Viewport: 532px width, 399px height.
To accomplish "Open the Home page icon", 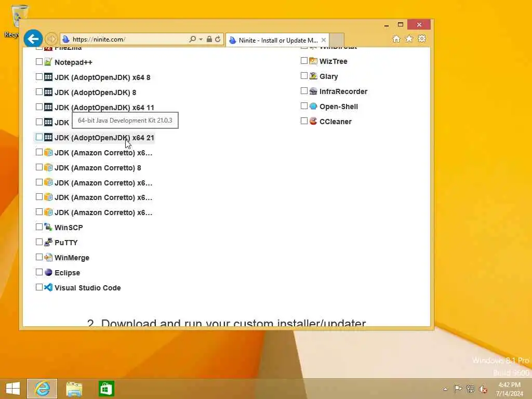I will coord(396,39).
